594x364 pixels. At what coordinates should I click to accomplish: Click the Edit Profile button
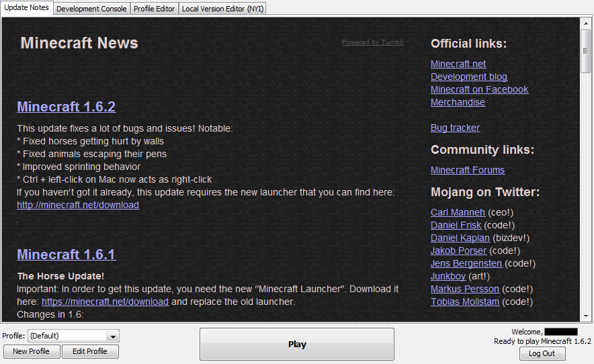[90, 351]
